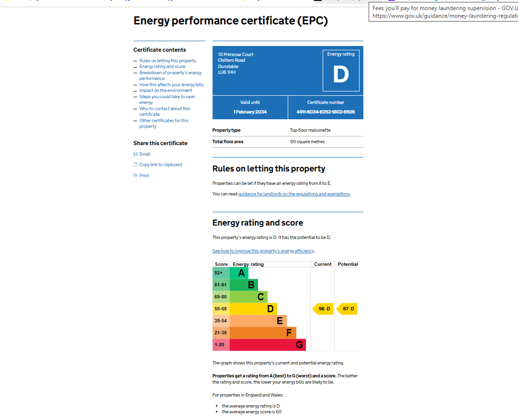This screenshot has width=518, height=420.
Task: Open guidance for landlords on regulations link
Action: [x=294, y=194]
